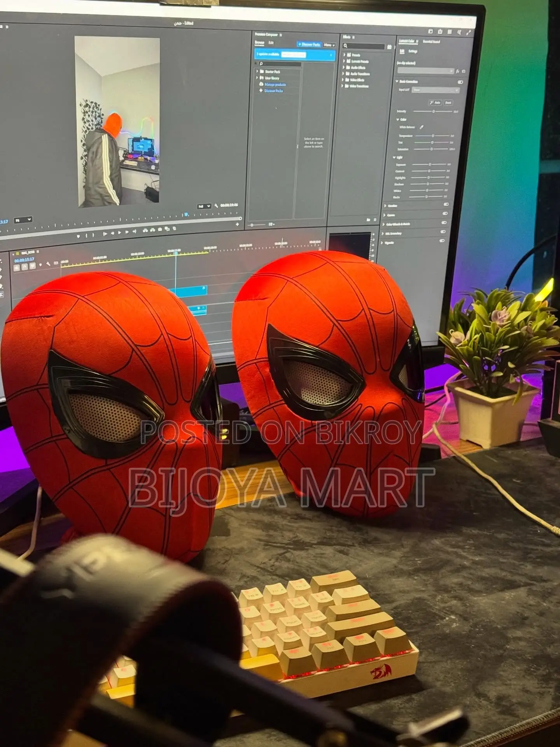This screenshot has height=747, width=560.
Task: Expand the User library folder
Action: point(257,78)
